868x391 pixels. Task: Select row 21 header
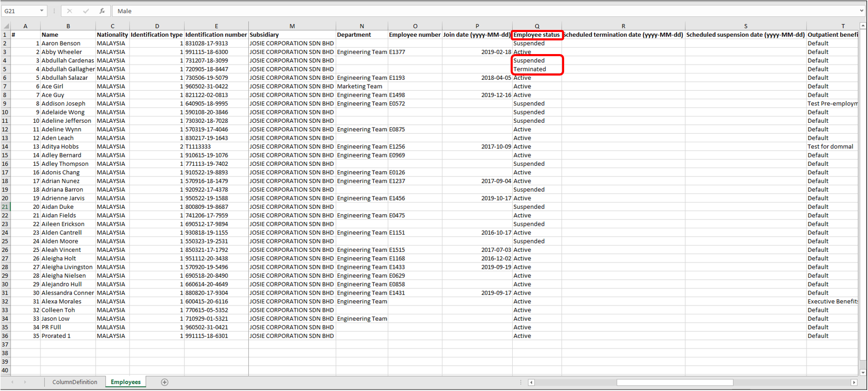coord(5,207)
